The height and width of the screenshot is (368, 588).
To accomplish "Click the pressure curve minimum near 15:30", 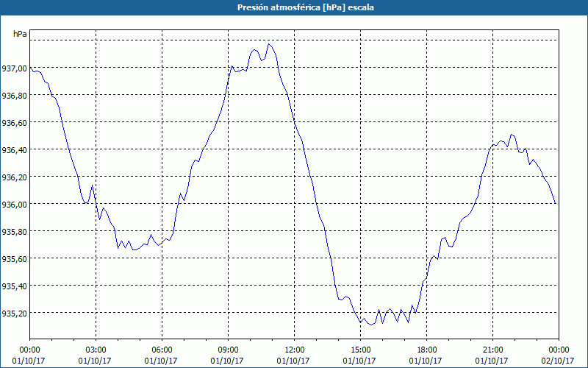I will tap(371, 325).
